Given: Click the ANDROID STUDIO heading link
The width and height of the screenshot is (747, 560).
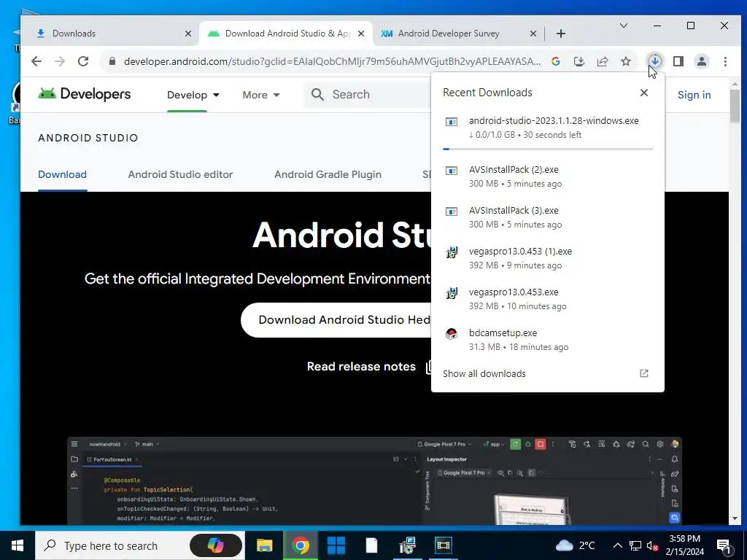Looking at the screenshot, I should point(88,138).
